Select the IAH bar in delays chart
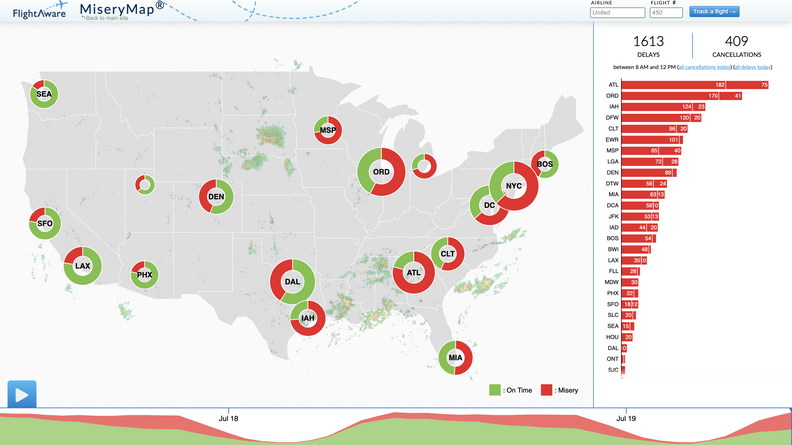Viewport: 792px width, 445px height. pyautogui.click(x=663, y=107)
